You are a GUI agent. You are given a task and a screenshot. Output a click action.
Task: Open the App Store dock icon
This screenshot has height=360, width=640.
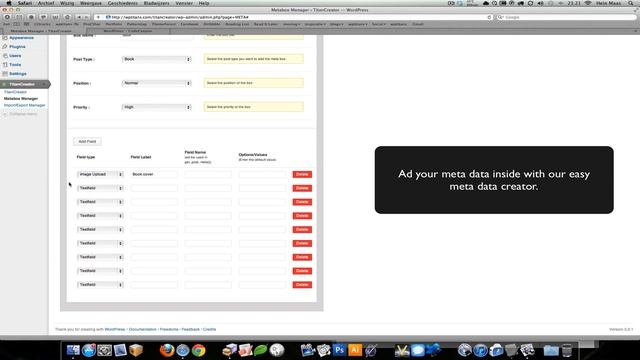tap(89, 350)
